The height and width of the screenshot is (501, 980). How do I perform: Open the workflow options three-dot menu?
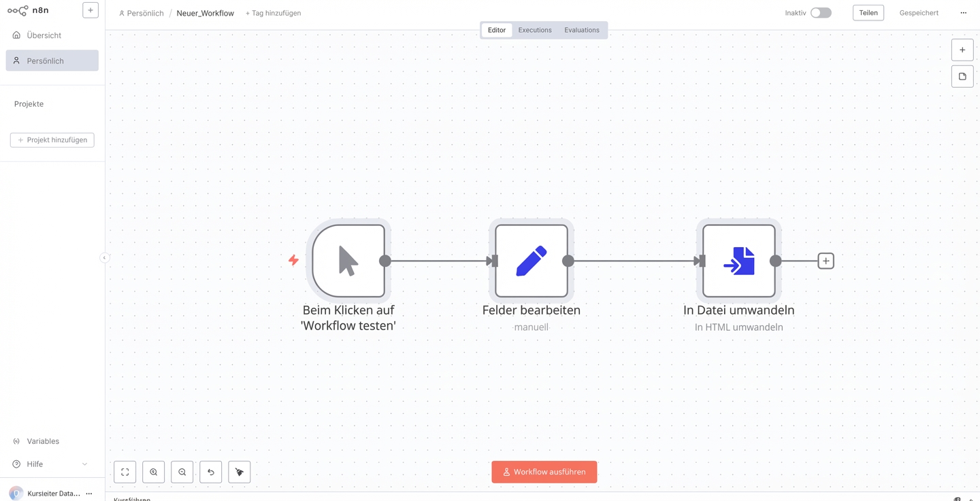pos(963,13)
